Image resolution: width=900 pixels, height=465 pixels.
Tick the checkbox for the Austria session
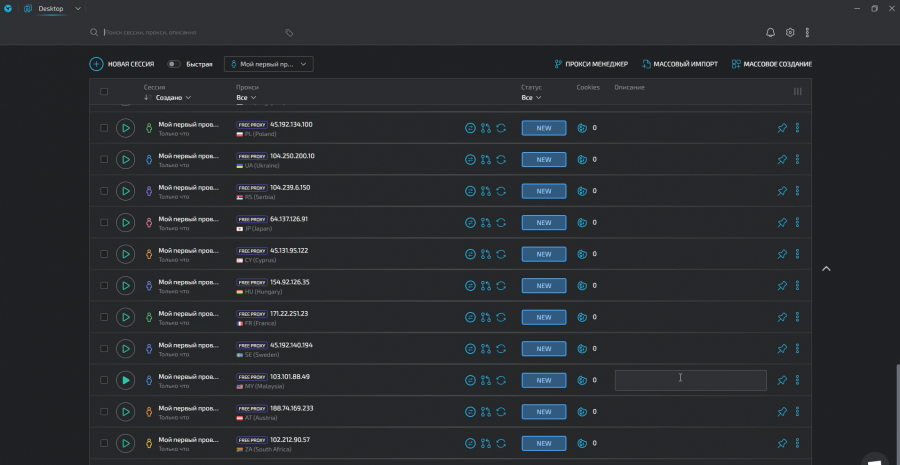tap(104, 412)
